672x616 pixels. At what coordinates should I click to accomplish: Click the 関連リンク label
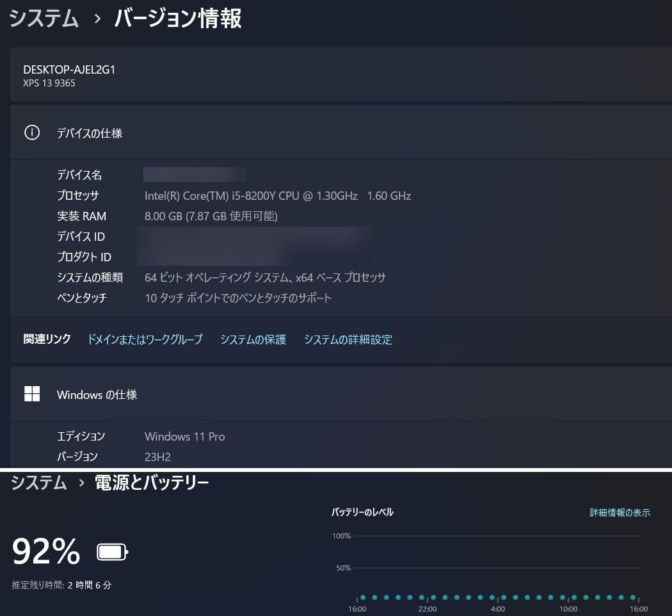[x=47, y=339]
